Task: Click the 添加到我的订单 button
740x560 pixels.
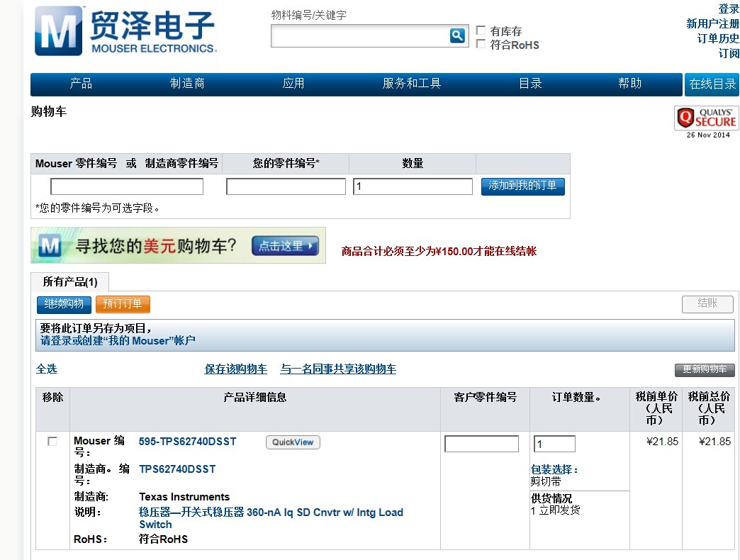Action: click(523, 186)
